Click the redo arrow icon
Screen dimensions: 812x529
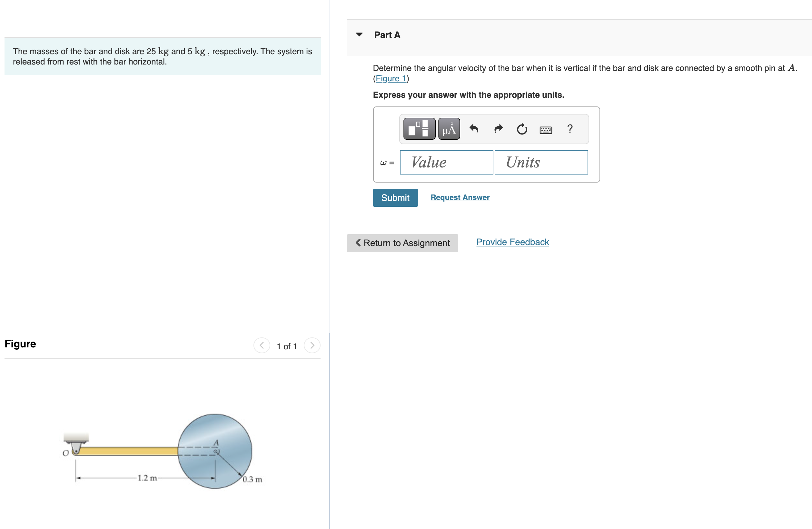coord(498,129)
